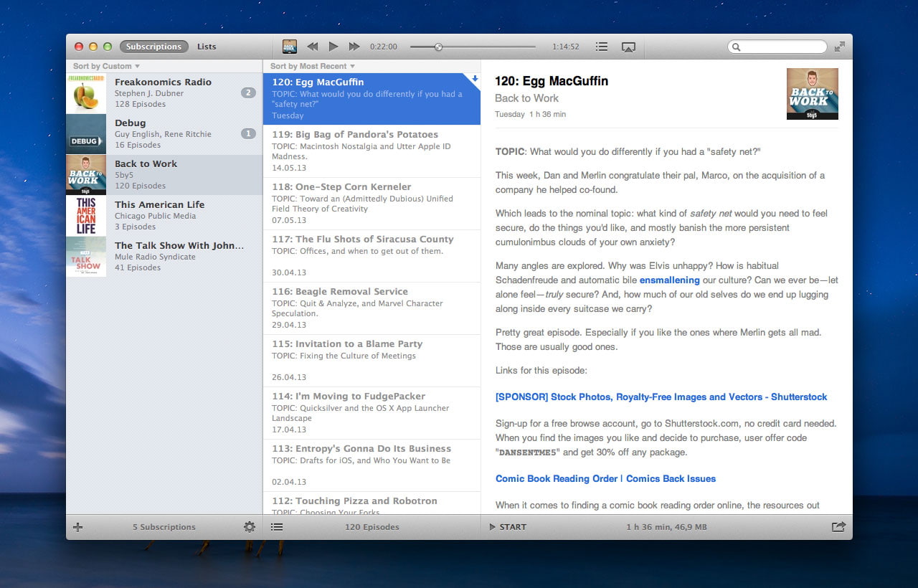Click the rewind playback button
The width and height of the screenshot is (918, 588).
(313, 47)
